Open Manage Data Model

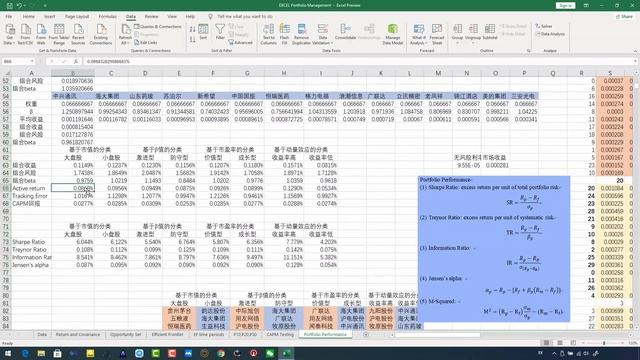coord(393,34)
